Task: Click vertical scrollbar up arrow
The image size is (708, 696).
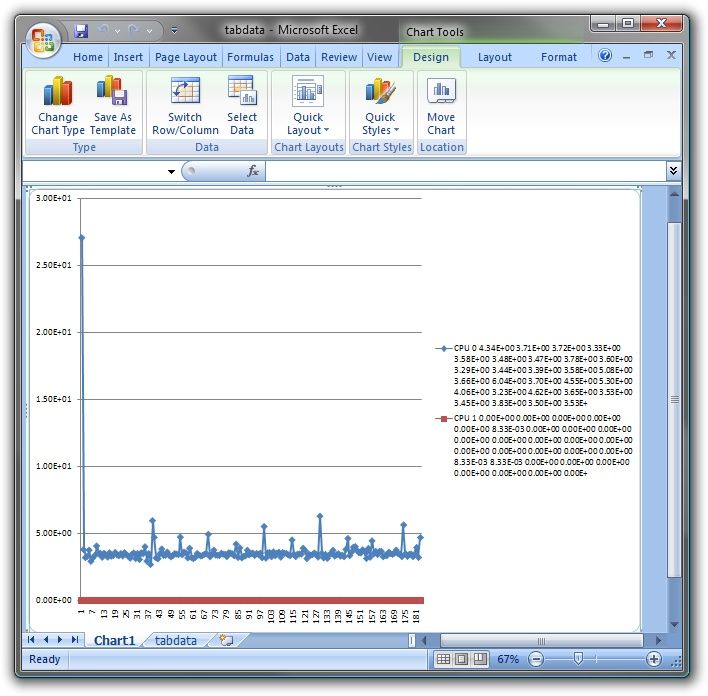Action: point(674,195)
